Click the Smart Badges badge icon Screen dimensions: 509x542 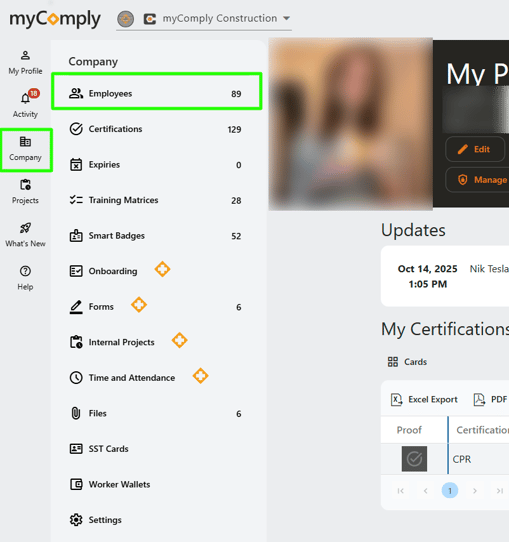point(76,236)
